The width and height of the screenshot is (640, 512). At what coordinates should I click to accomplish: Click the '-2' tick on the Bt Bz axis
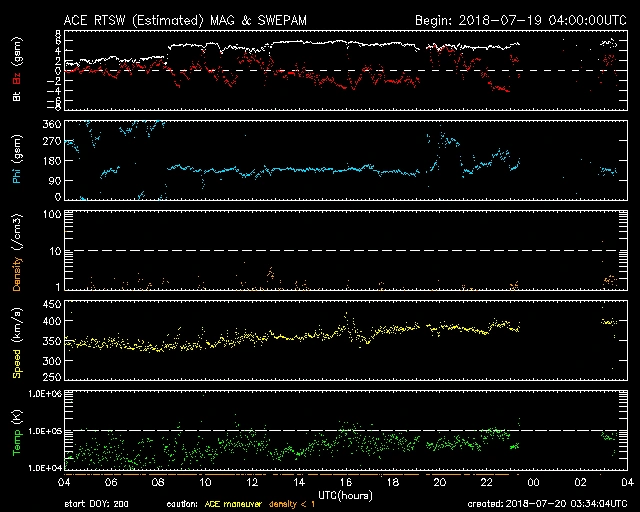[x=53, y=81]
